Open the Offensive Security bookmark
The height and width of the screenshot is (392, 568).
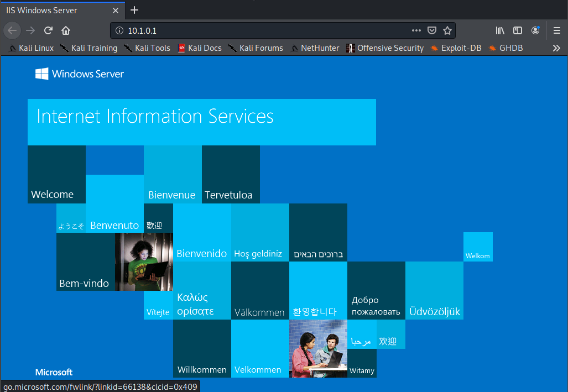click(385, 48)
